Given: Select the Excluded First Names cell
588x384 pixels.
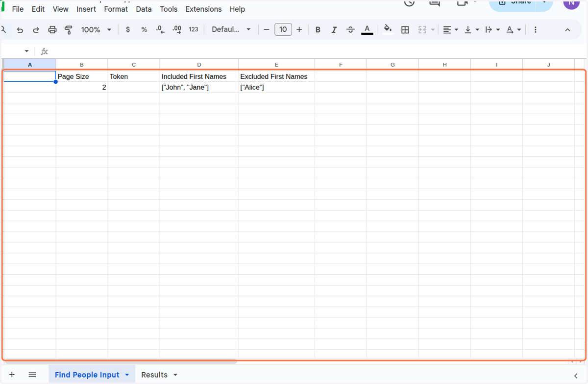Looking at the screenshot, I should tap(277, 76).
